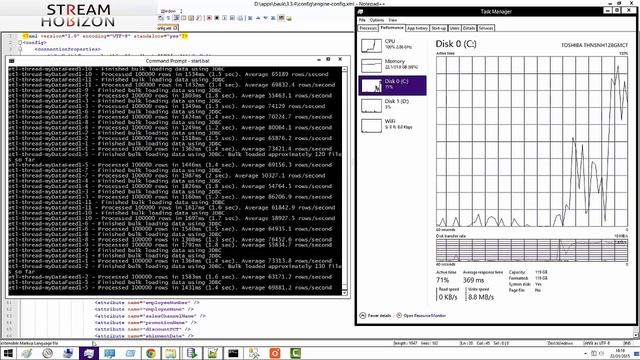Click the 'employeeNumber' attribute line

coord(147,303)
